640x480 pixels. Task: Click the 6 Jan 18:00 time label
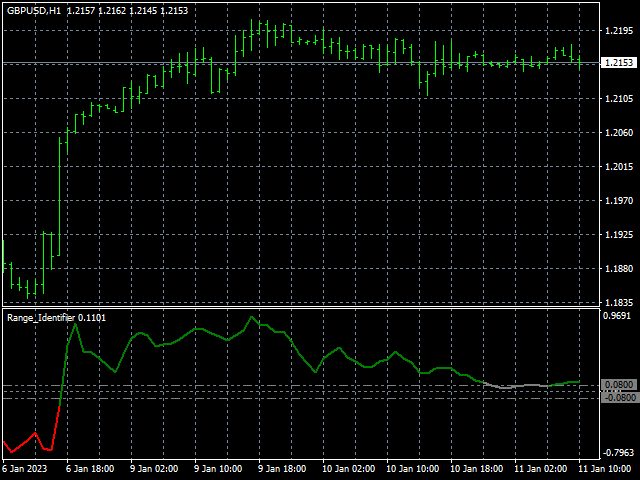tap(90, 468)
